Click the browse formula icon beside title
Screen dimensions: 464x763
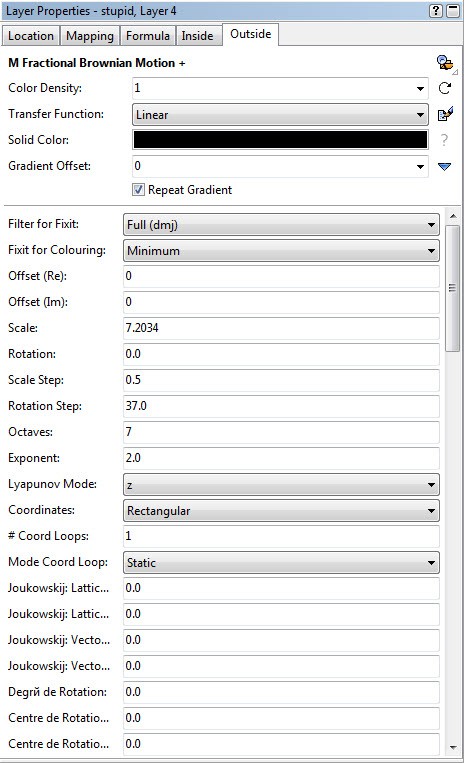coord(445,62)
